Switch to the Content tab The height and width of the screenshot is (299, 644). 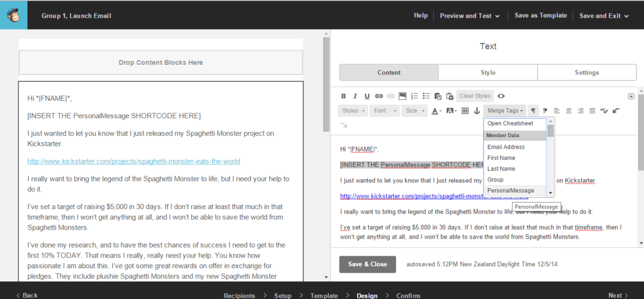(389, 72)
